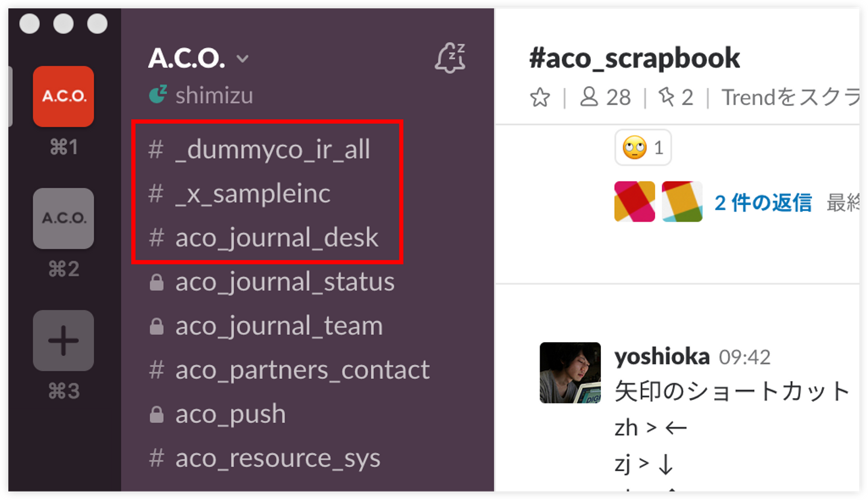
Task: Go to the aco_journal_desk channel
Action: [x=277, y=238]
